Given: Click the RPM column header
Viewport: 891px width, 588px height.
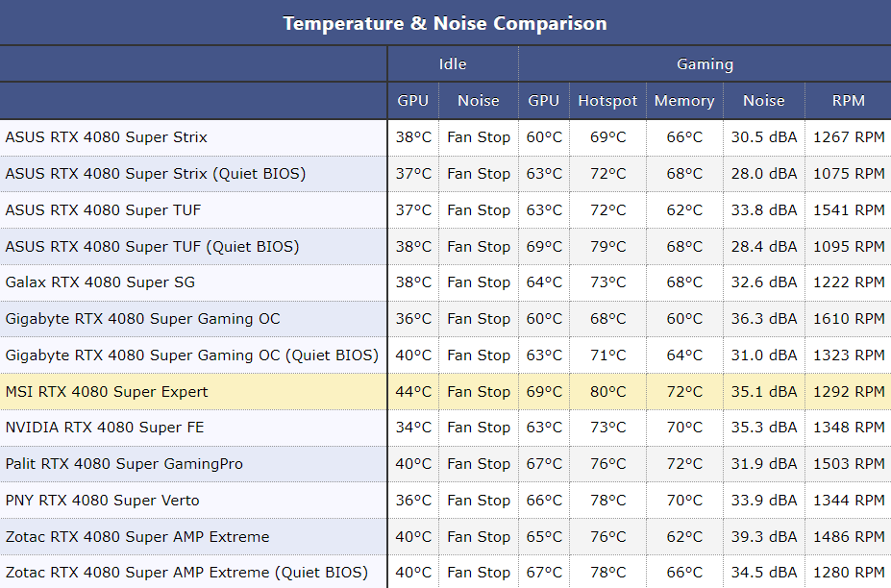Looking at the screenshot, I should (849, 101).
